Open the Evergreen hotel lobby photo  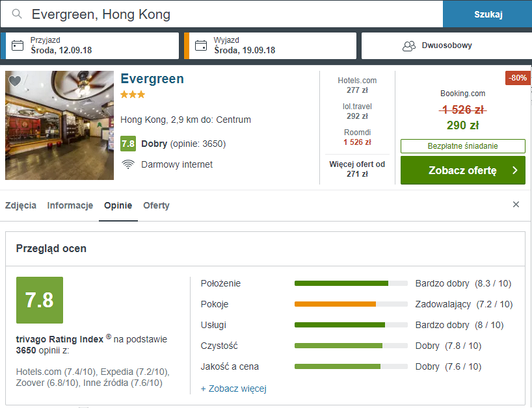[59, 125]
